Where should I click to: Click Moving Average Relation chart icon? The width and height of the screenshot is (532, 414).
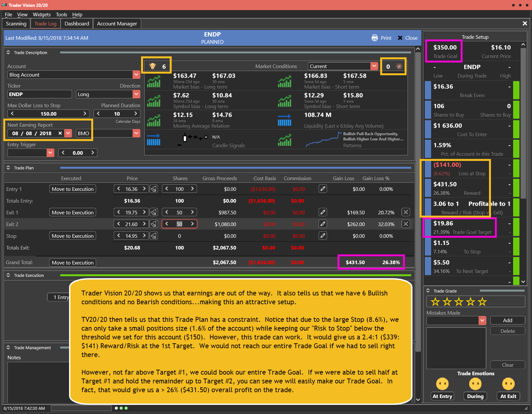(153, 121)
